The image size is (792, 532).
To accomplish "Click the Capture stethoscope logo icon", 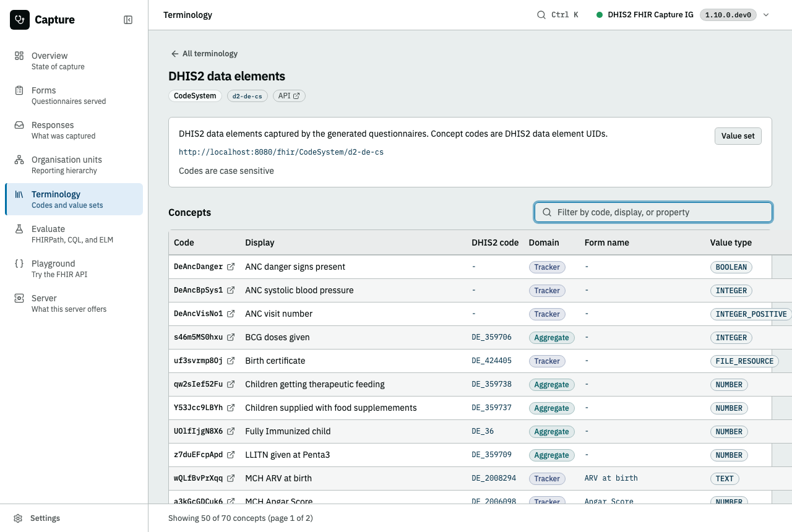I will coord(20,20).
